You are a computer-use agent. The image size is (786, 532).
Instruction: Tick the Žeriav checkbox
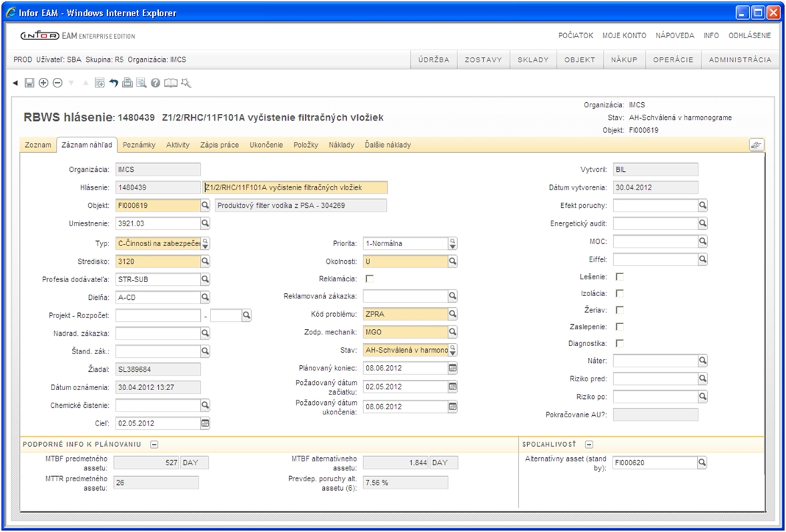pos(620,310)
